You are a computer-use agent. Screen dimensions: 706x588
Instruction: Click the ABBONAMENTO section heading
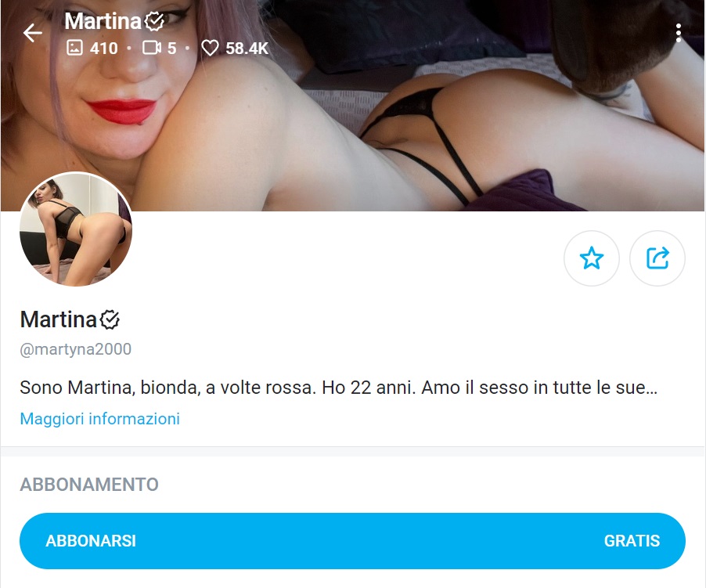point(88,485)
